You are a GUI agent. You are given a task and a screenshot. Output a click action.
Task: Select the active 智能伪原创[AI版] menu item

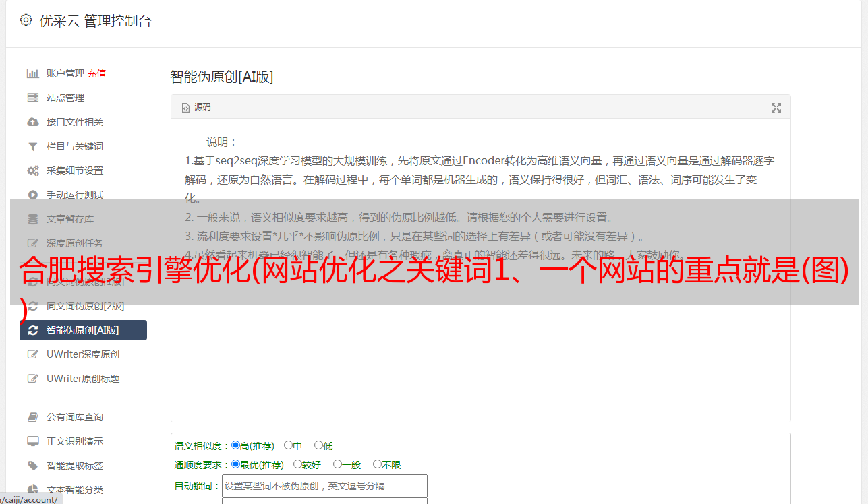click(83, 330)
